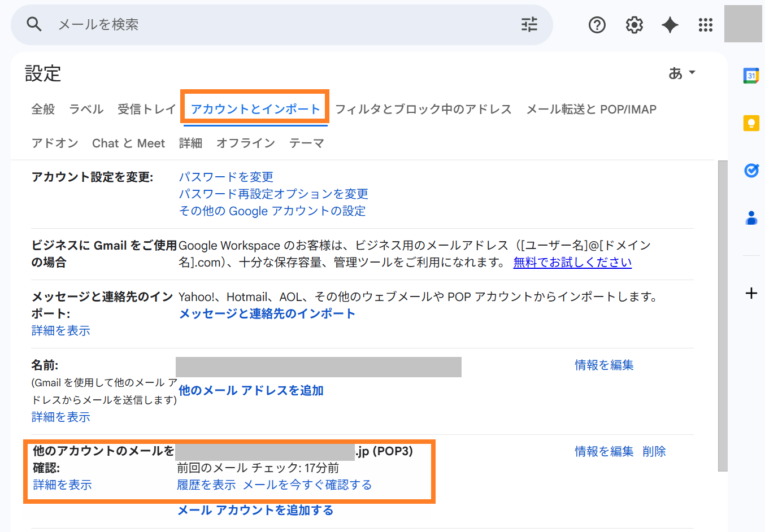
Task: Open Google Keep in side panel
Action: click(751, 123)
